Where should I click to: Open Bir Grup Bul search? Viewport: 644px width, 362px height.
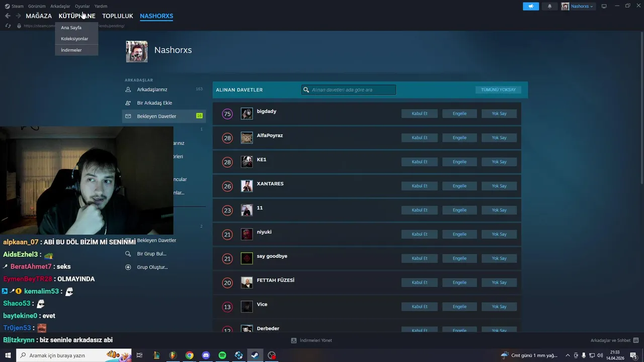coord(151,254)
